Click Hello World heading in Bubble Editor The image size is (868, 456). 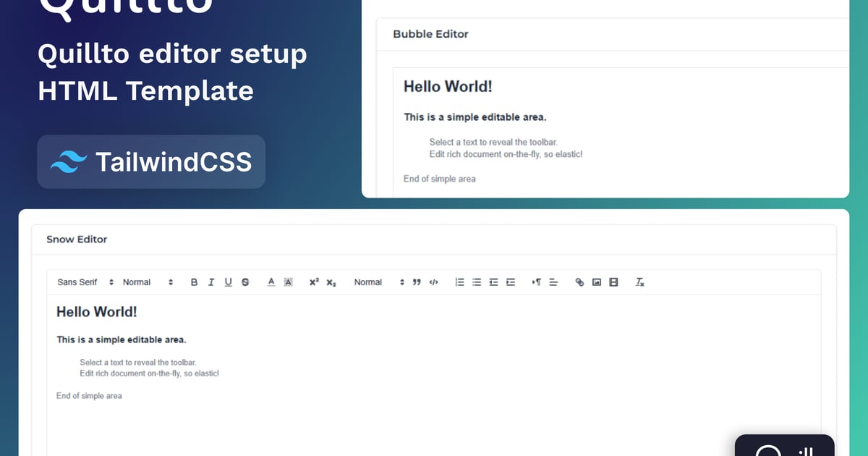click(448, 87)
